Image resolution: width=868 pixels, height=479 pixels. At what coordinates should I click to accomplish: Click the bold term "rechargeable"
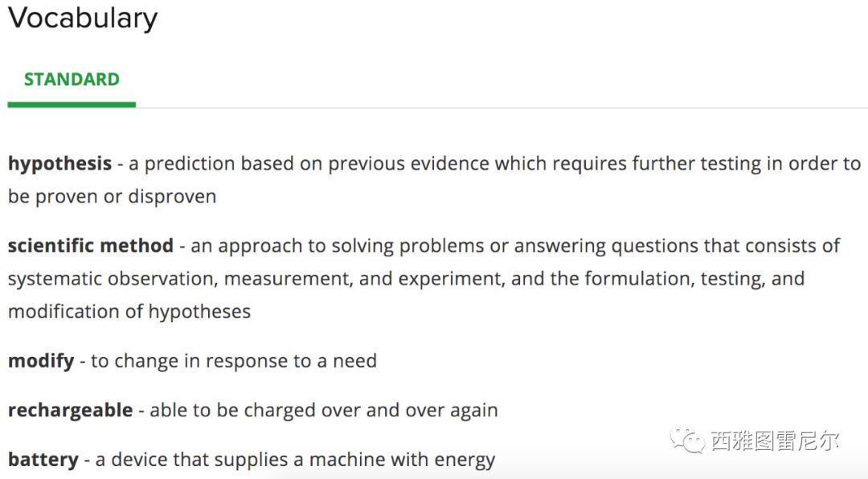(x=70, y=411)
